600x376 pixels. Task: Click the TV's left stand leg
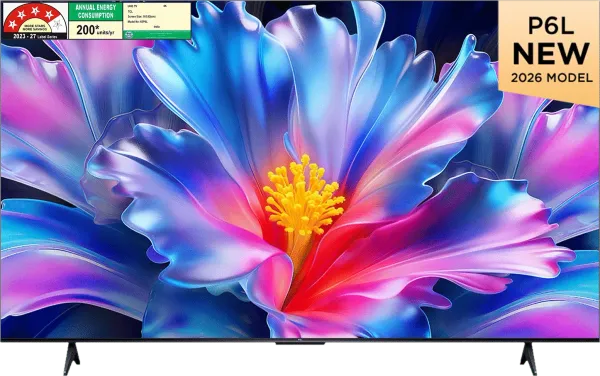(x=72, y=358)
